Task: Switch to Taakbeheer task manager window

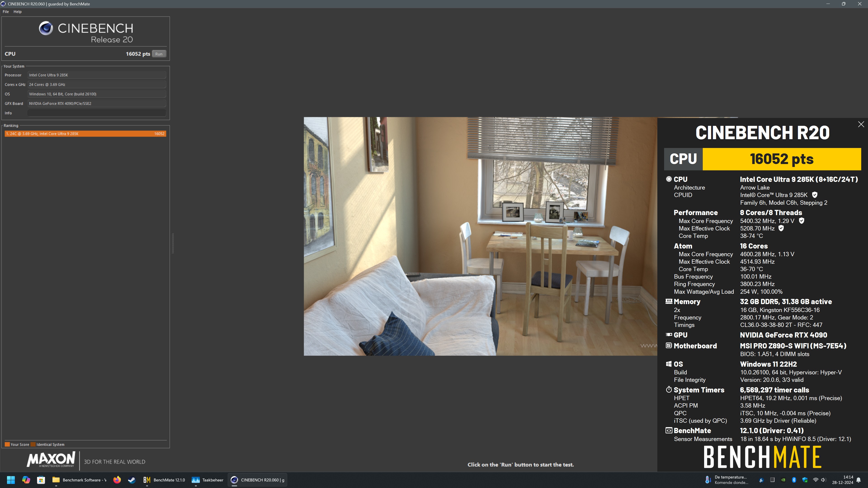Action: click(x=208, y=480)
